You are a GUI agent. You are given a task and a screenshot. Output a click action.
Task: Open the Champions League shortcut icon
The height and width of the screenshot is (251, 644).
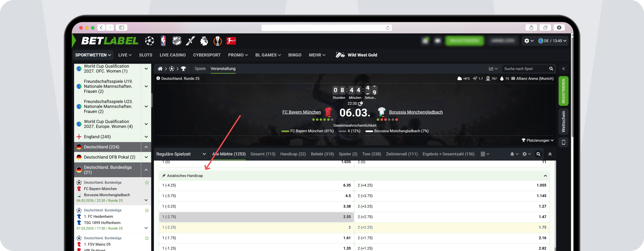pos(150,41)
